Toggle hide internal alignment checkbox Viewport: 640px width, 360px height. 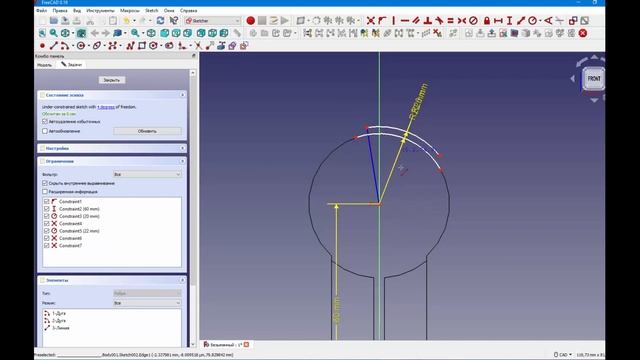coord(45,183)
